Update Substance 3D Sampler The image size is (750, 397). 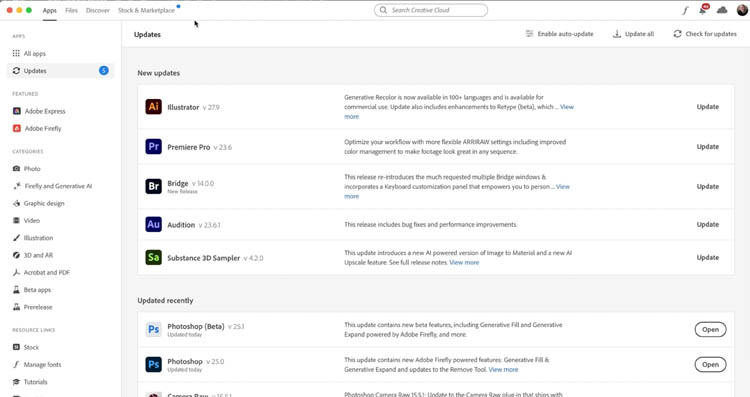pos(707,257)
